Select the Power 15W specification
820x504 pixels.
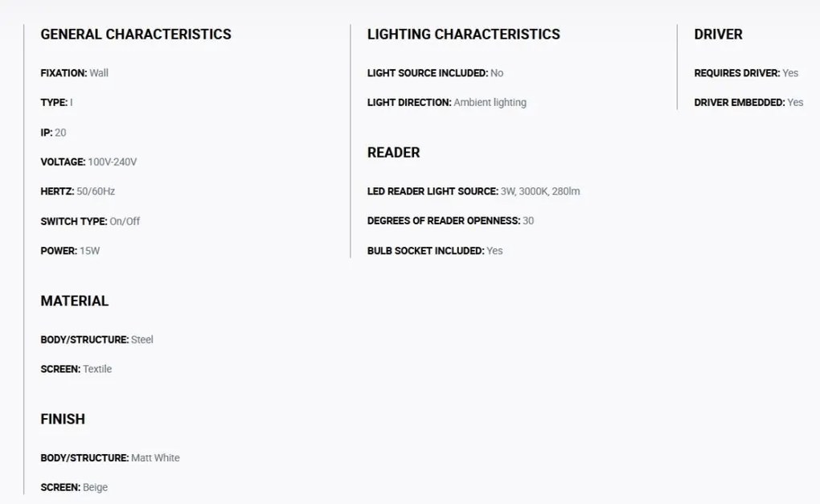70,251
